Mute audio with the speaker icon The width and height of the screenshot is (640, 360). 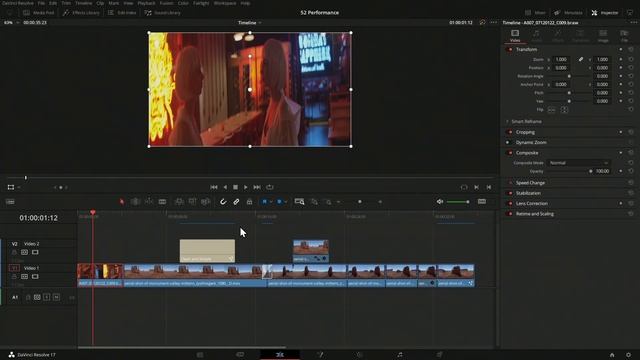pos(440,202)
